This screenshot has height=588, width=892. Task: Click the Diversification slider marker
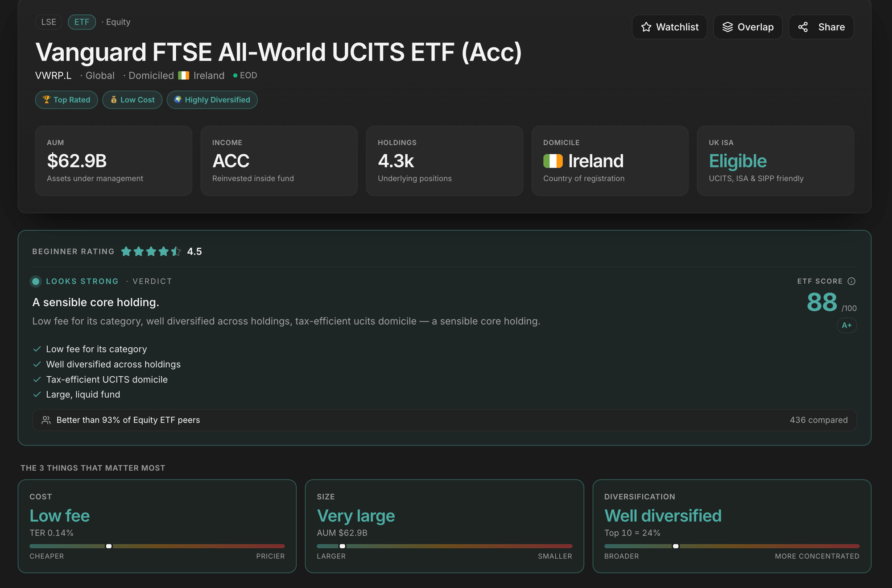pos(676,546)
